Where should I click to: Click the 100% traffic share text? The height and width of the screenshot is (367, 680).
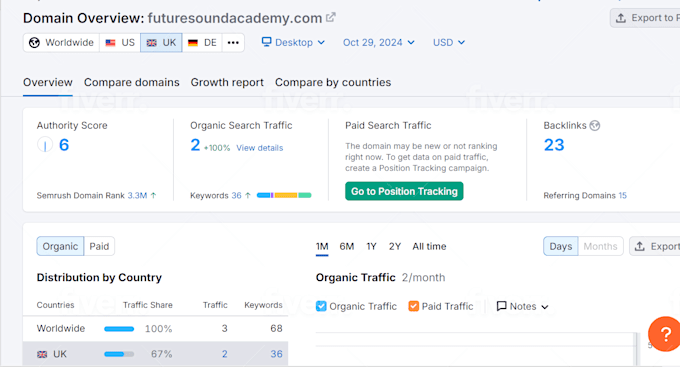[x=158, y=329]
